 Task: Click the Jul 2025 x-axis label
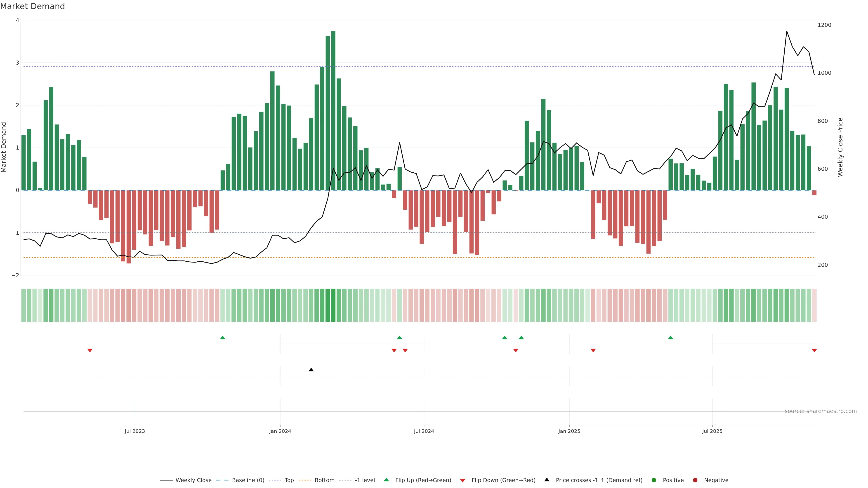pos(712,431)
